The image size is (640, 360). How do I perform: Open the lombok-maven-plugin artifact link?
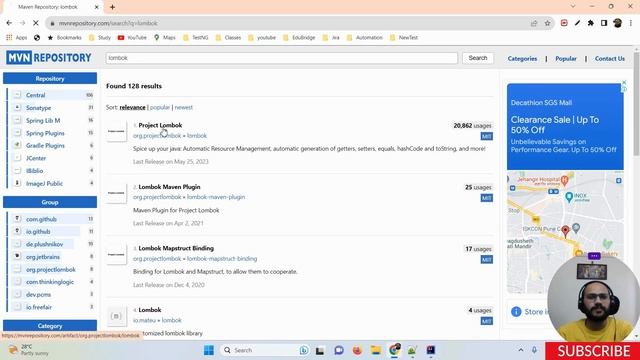216,197
